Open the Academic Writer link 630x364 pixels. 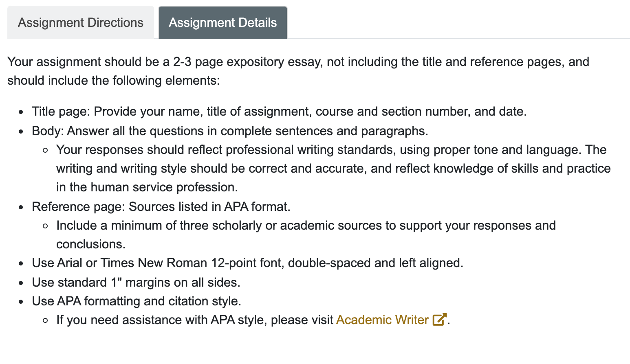pyautogui.click(x=382, y=320)
